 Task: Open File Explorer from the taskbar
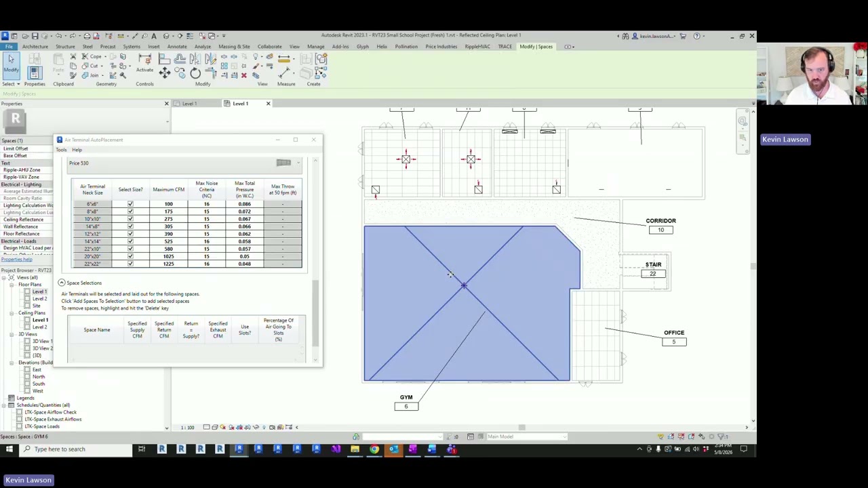click(355, 449)
